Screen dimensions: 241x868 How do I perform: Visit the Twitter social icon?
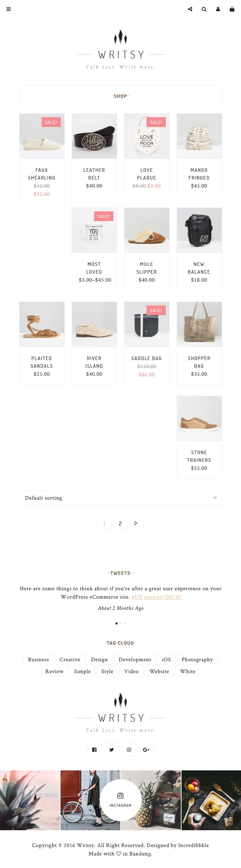112,749
